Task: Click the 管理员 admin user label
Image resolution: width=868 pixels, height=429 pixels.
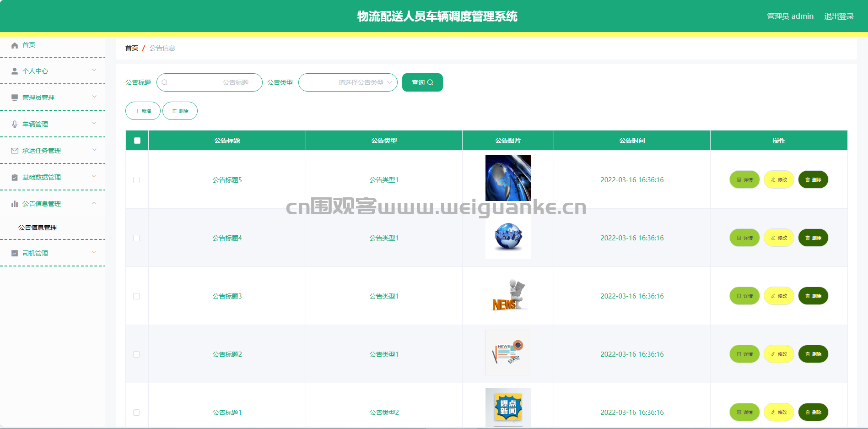Action: coord(790,16)
